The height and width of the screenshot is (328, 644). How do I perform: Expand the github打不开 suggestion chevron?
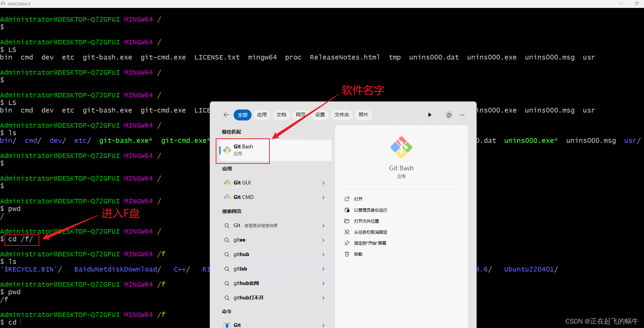tap(323, 298)
